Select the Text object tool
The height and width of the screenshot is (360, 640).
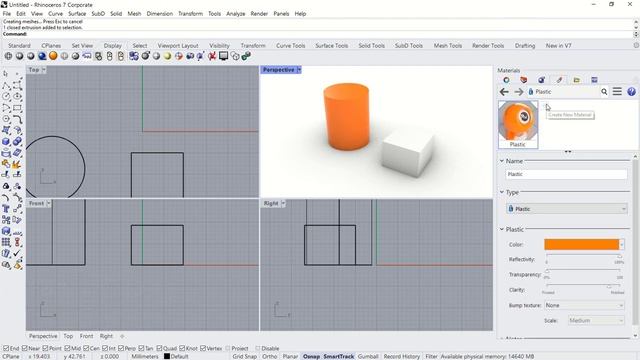pyautogui.click(x=6, y=209)
